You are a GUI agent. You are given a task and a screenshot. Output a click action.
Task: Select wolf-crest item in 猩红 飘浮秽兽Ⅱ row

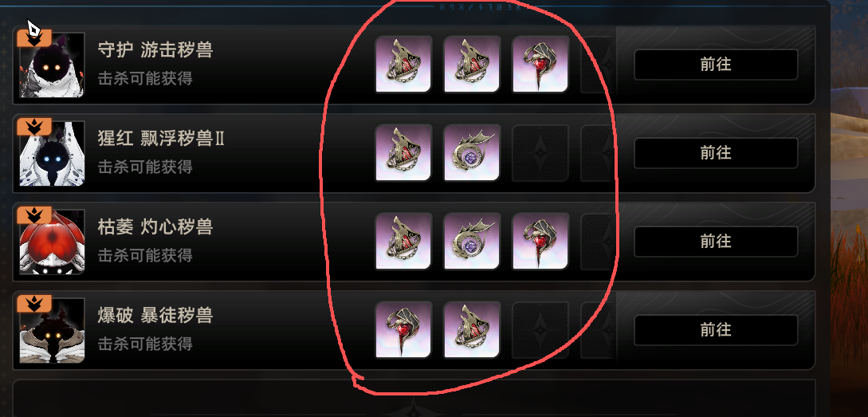(403, 153)
